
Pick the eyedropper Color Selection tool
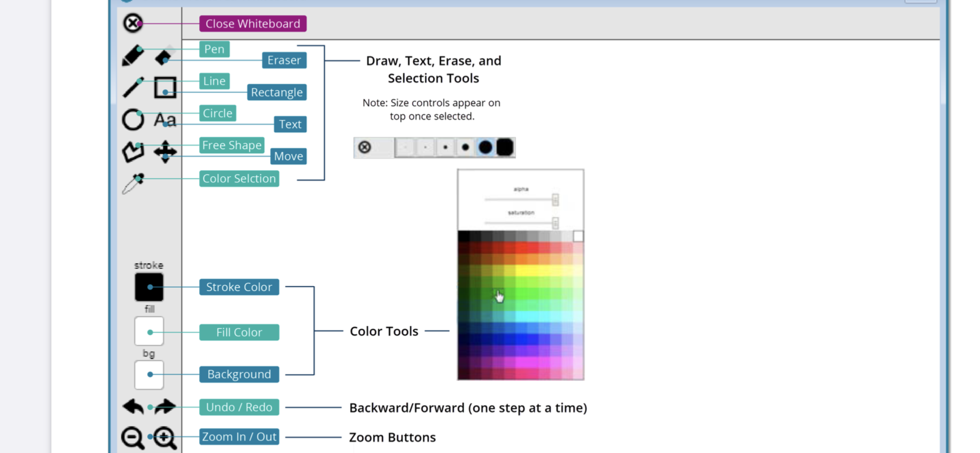[132, 184]
